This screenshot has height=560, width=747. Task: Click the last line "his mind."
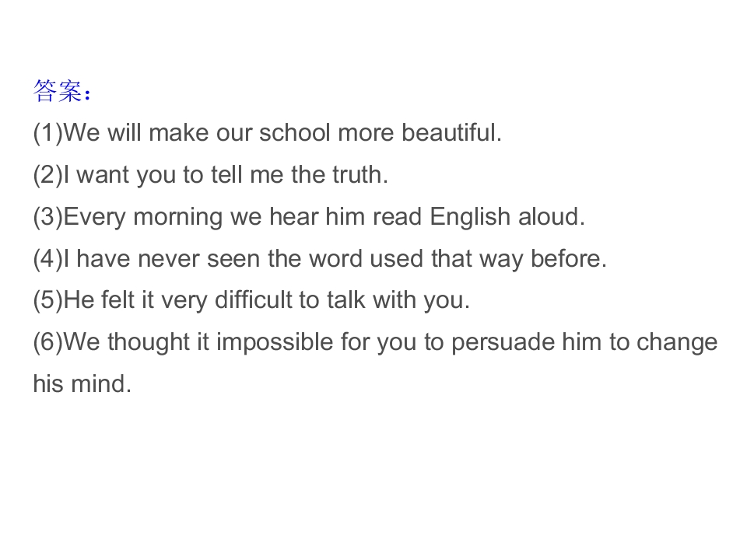82,384
